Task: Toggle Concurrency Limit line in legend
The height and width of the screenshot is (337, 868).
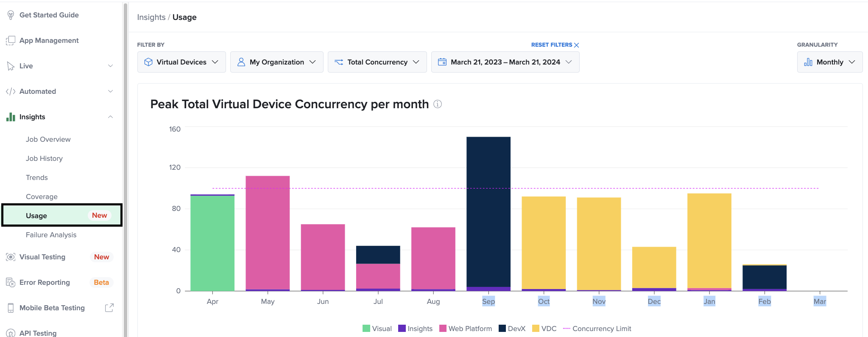Action: pyautogui.click(x=597, y=329)
